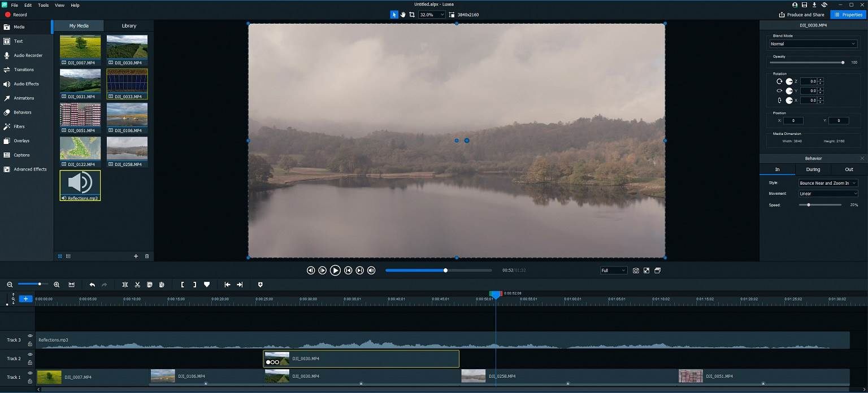Viewport: 868px width, 393px height.
Task: Click the Undo arrow in timeline toolbar
Action: (x=92, y=285)
